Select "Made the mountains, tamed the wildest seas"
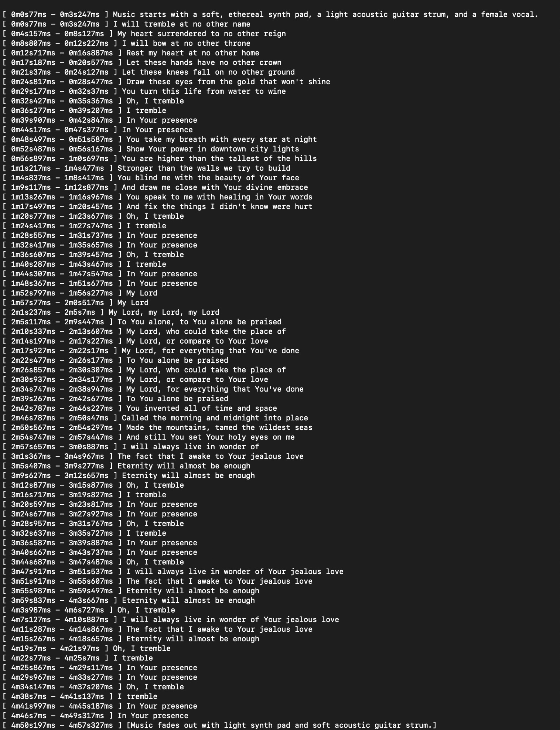Viewport: 560px width, 730px height. click(219, 427)
